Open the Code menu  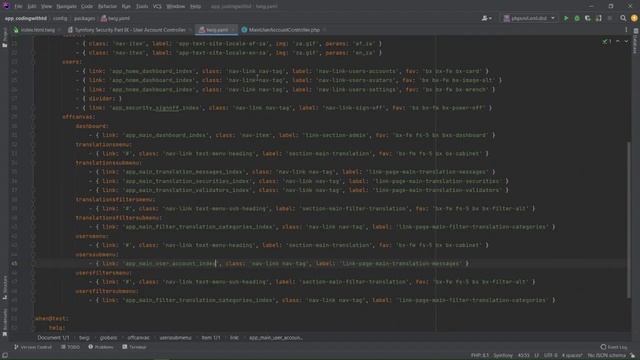click(87, 6)
